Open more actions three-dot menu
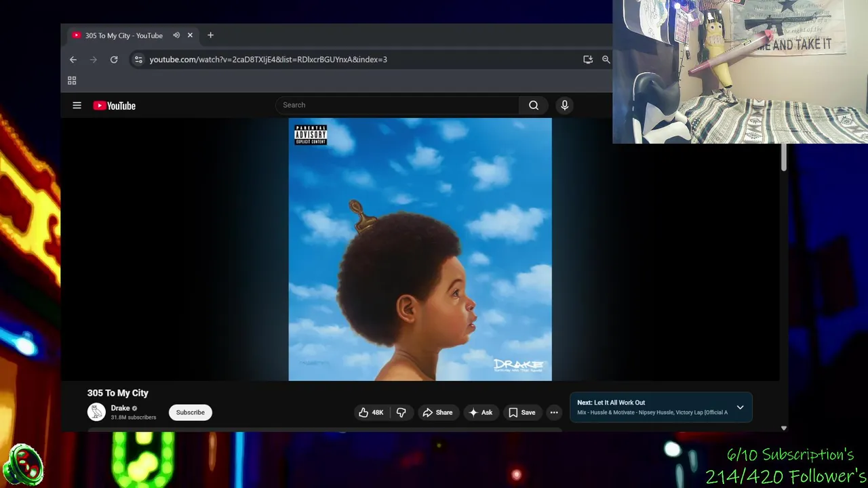 pos(554,412)
